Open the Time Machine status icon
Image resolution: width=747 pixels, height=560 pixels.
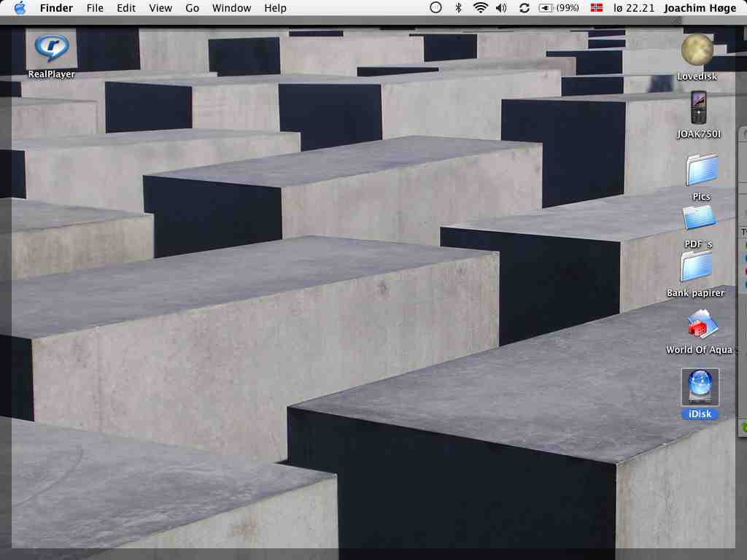pos(436,7)
